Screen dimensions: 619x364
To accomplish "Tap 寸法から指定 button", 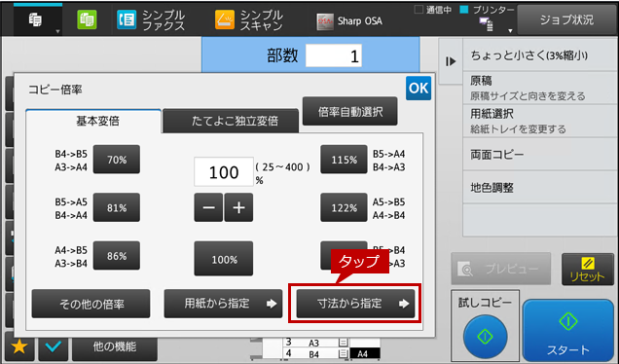I will pos(355,304).
